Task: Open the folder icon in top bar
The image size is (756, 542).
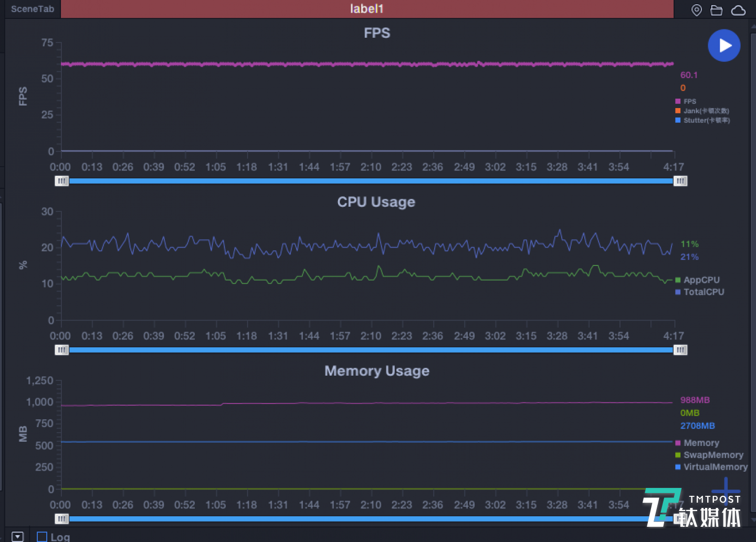Action: 716,10
